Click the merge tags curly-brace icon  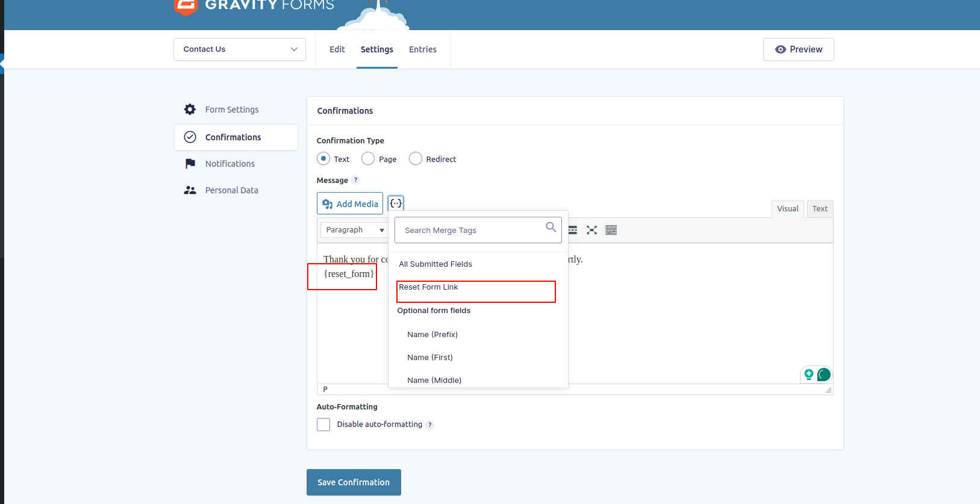[x=396, y=203]
